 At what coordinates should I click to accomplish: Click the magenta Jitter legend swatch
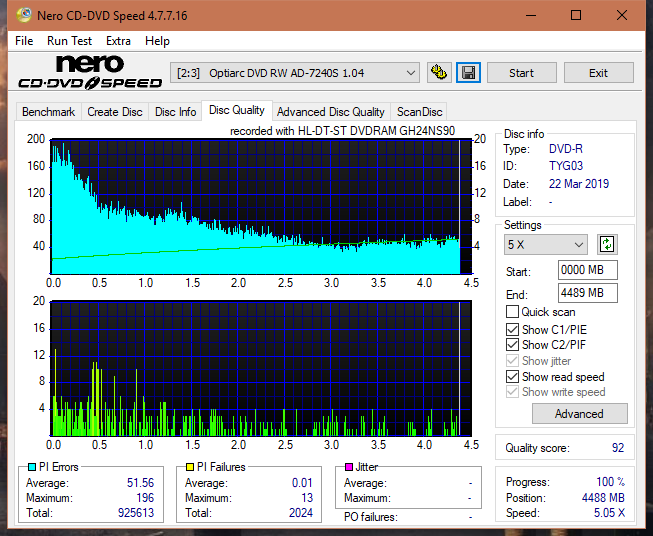coord(349,467)
